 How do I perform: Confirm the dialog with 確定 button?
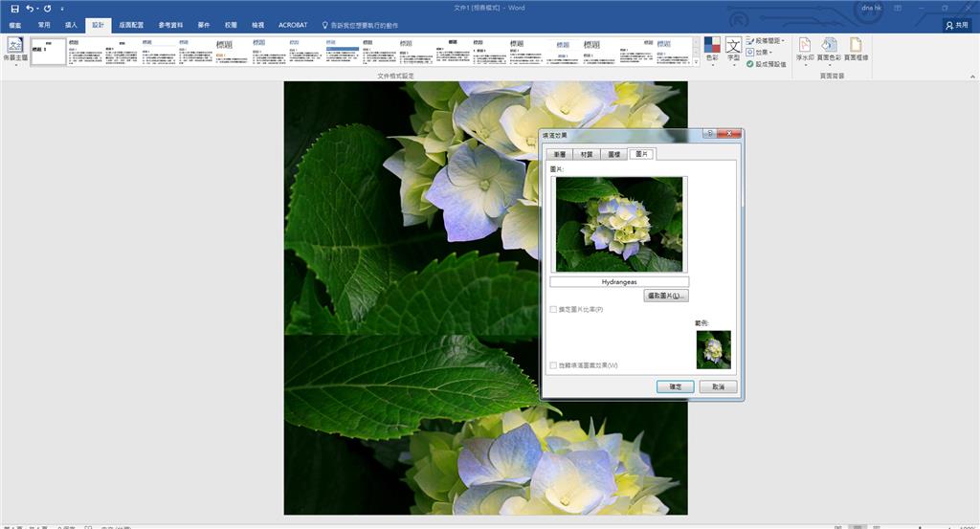coord(675,386)
